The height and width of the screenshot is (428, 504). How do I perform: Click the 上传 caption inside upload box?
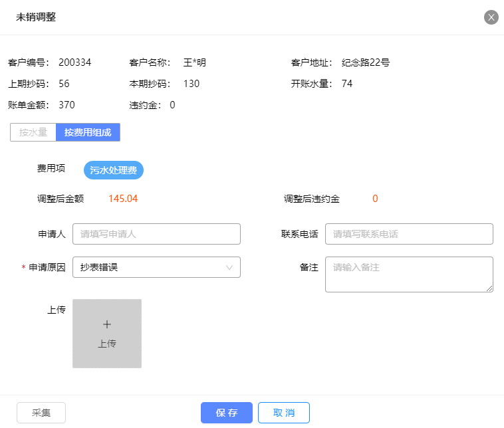(107, 344)
